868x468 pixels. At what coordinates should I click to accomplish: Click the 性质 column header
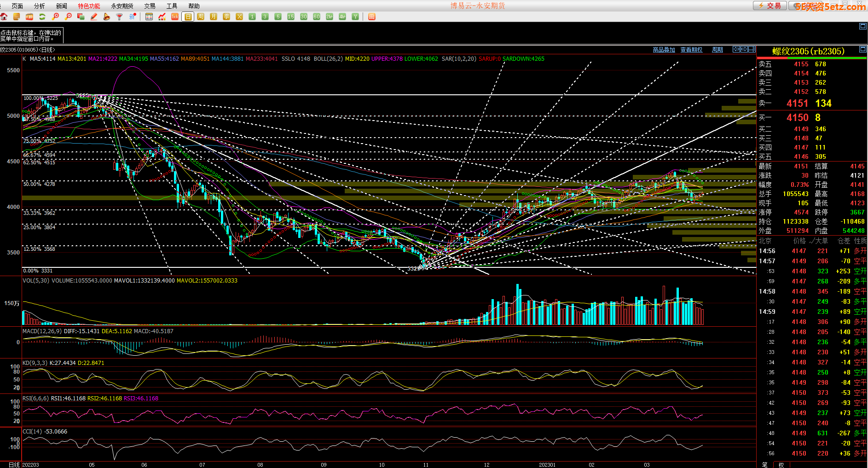(860, 241)
